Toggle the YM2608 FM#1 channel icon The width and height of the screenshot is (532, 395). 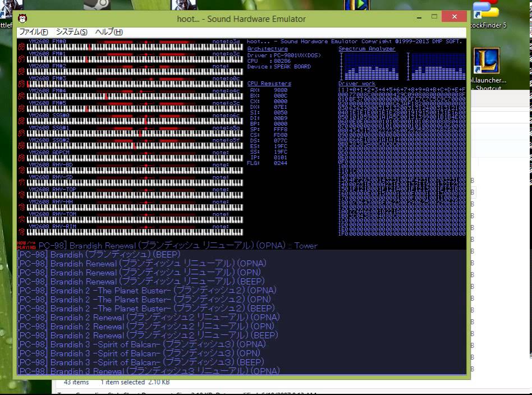coord(22,59)
